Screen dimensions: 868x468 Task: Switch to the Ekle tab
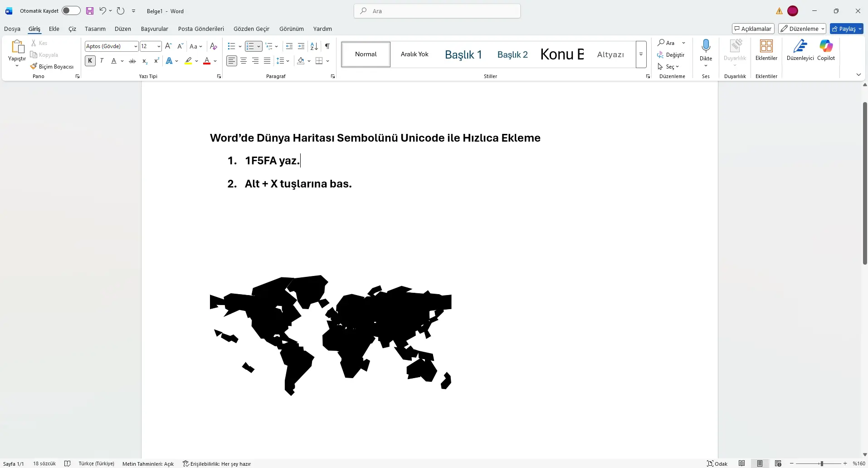[54, 29]
